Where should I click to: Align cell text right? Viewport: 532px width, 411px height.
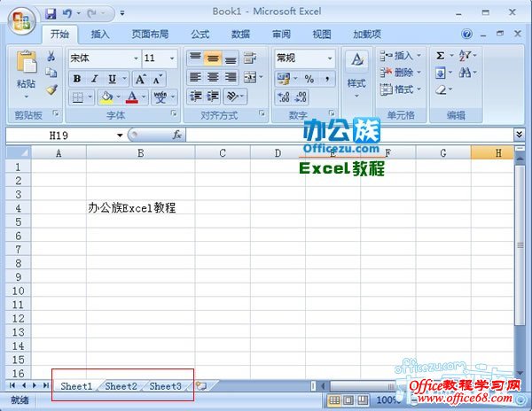click(x=231, y=77)
